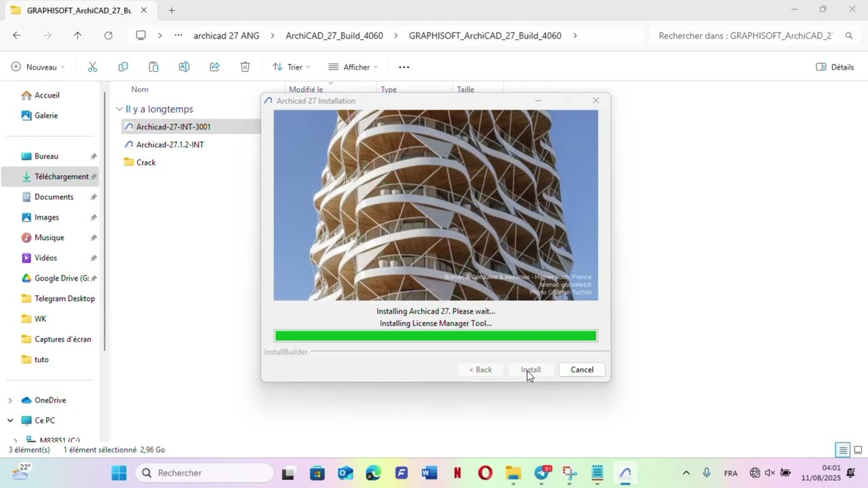Switch to large thumbnails view icon
Viewport: 868px width, 488px height.
[858, 450]
